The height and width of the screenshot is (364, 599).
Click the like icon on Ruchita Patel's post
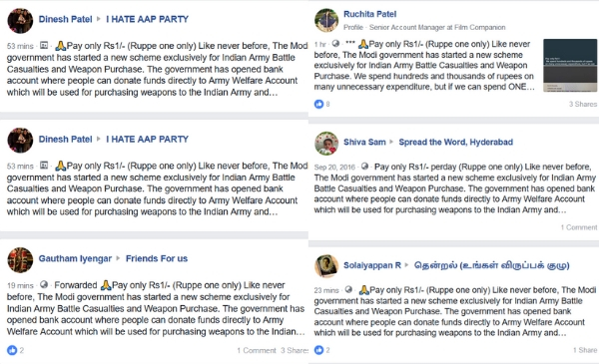[318, 104]
